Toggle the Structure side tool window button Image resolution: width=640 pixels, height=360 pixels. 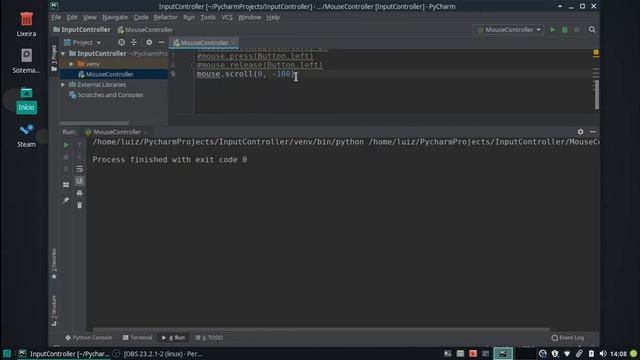(x=54, y=311)
